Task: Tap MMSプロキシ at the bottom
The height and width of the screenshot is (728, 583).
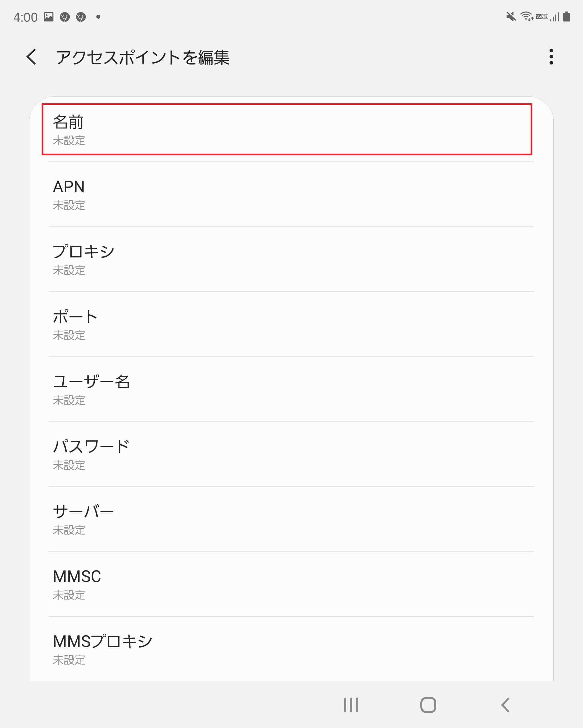Action: [x=290, y=650]
